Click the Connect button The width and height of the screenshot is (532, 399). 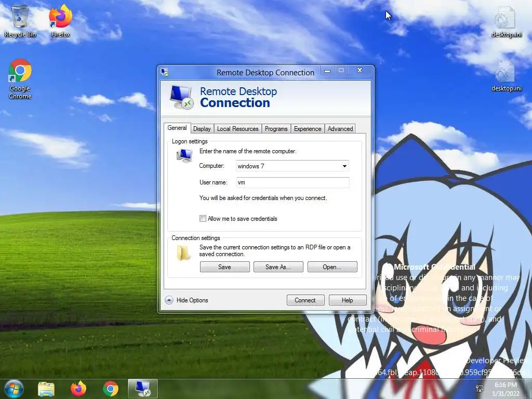coord(305,300)
